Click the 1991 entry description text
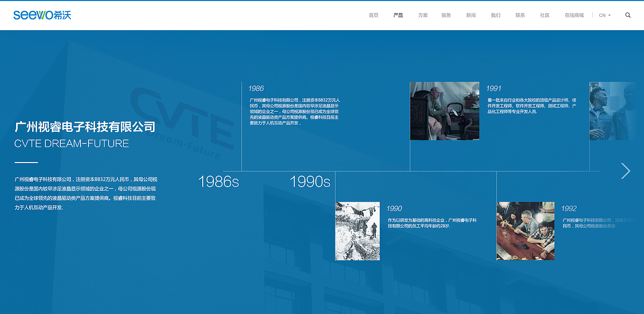Image resolution: width=644 pixels, height=314 pixels. (x=532, y=106)
